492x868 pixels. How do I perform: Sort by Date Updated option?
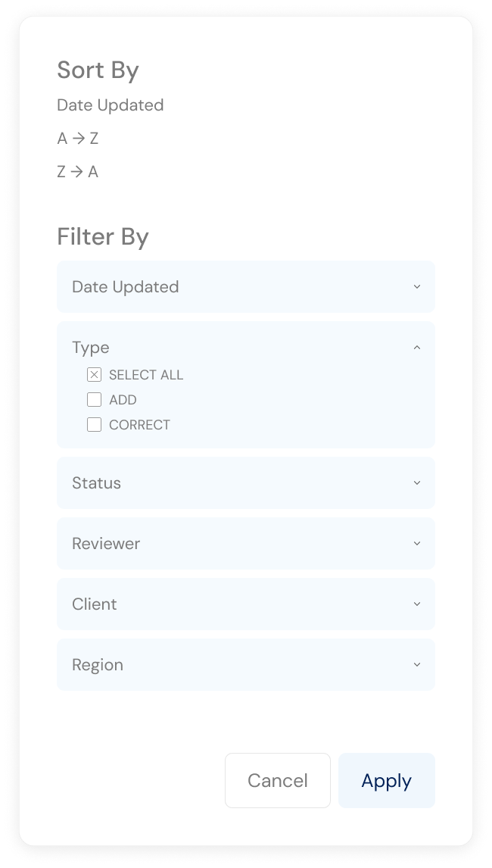[x=111, y=105]
